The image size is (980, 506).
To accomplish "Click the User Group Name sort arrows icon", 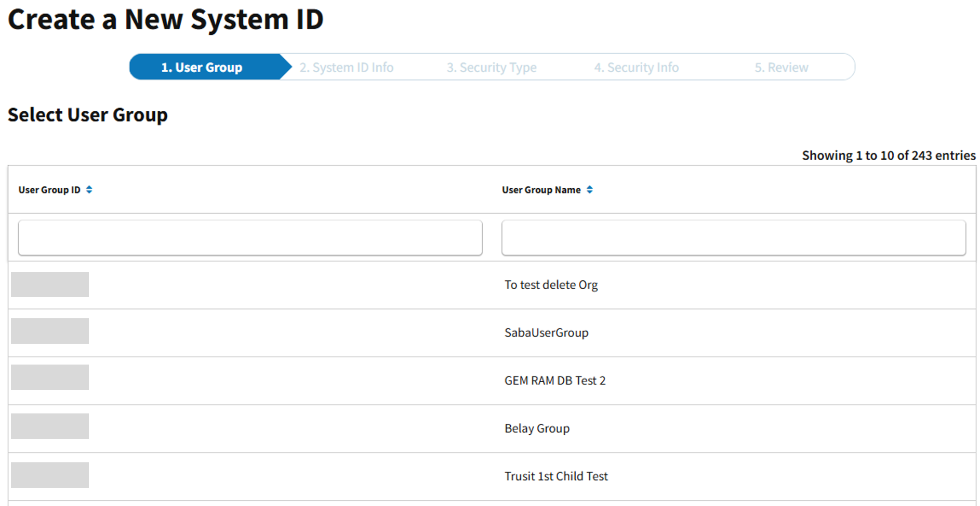I will [589, 190].
